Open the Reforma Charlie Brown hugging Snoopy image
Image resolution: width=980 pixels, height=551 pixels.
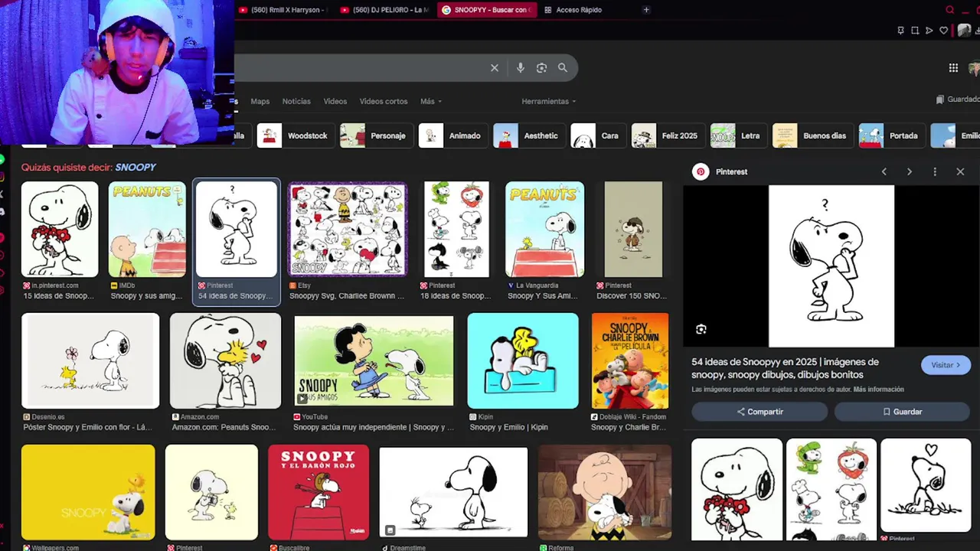(604, 492)
